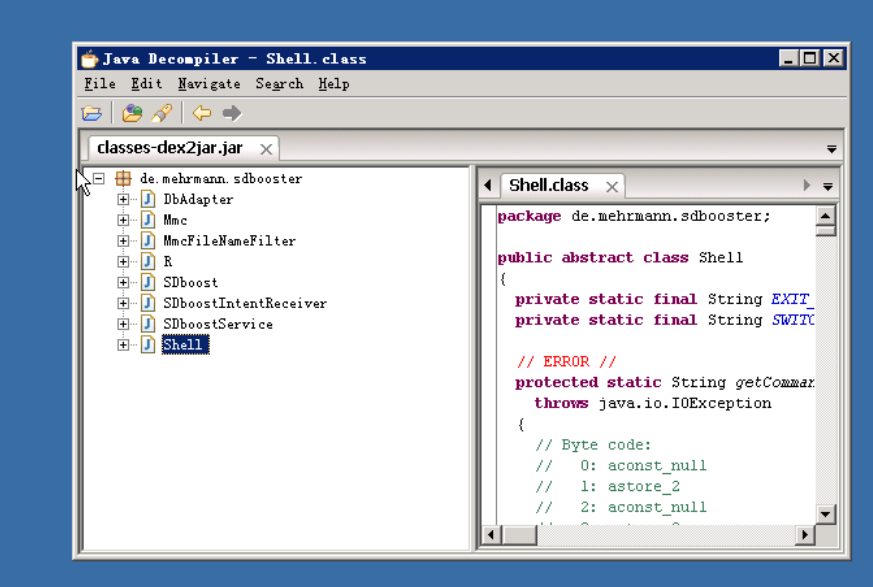
Task: Select the Shell.class editor tab
Action: point(548,185)
